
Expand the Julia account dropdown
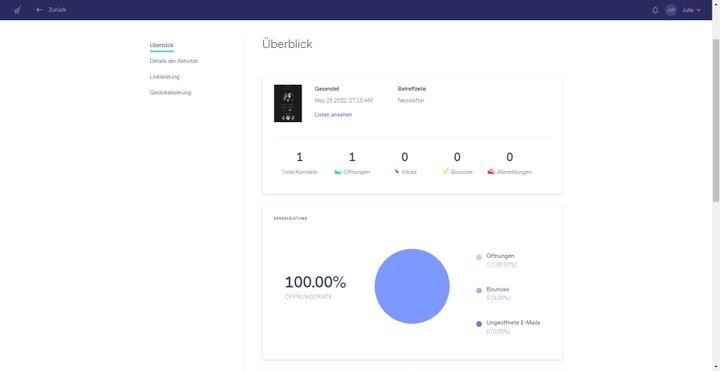691,10
